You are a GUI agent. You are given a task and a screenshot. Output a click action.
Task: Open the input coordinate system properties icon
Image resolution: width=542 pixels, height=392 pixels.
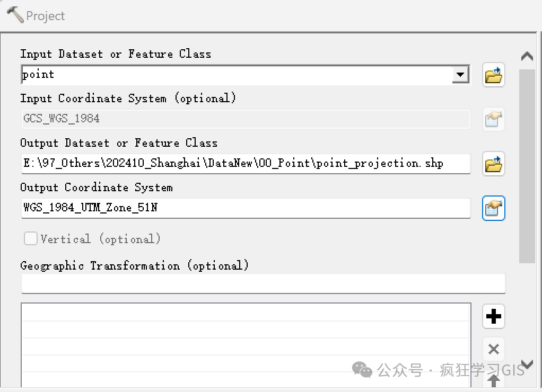[x=493, y=119]
